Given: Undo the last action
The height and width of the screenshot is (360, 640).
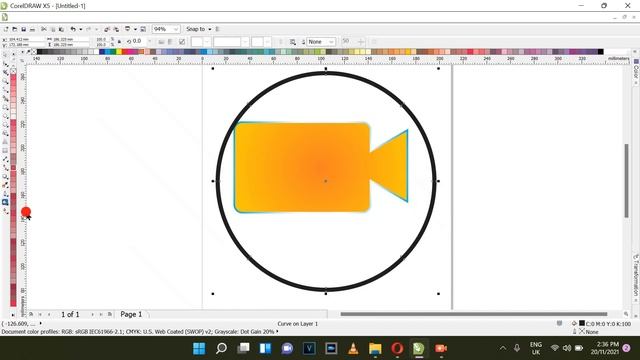Looking at the screenshot, I should point(73,29).
